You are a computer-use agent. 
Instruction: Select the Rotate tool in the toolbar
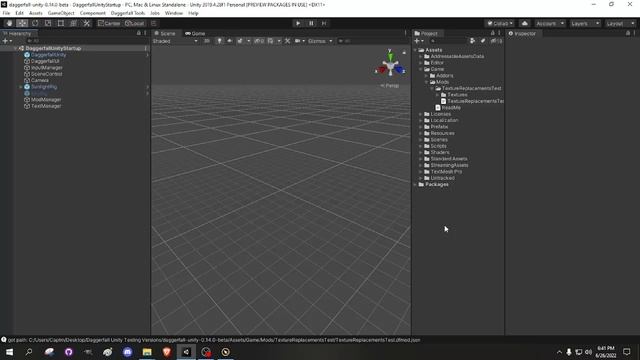tap(35, 23)
